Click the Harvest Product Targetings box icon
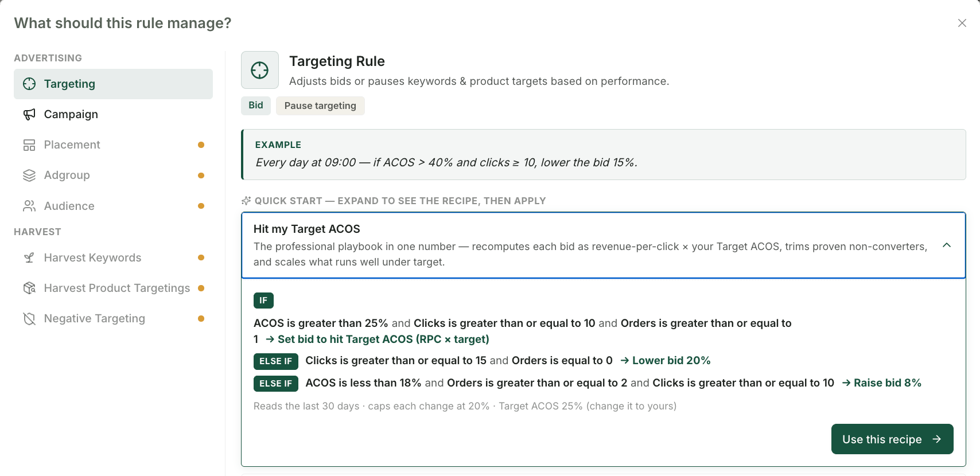980x476 pixels. coord(29,288)
